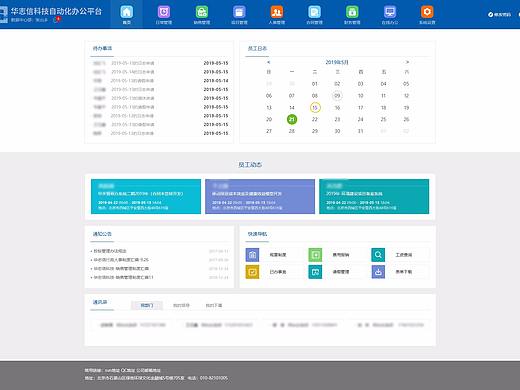Open the green lock finance management icon
Screen dimensions: 520x390
[352, 12]
